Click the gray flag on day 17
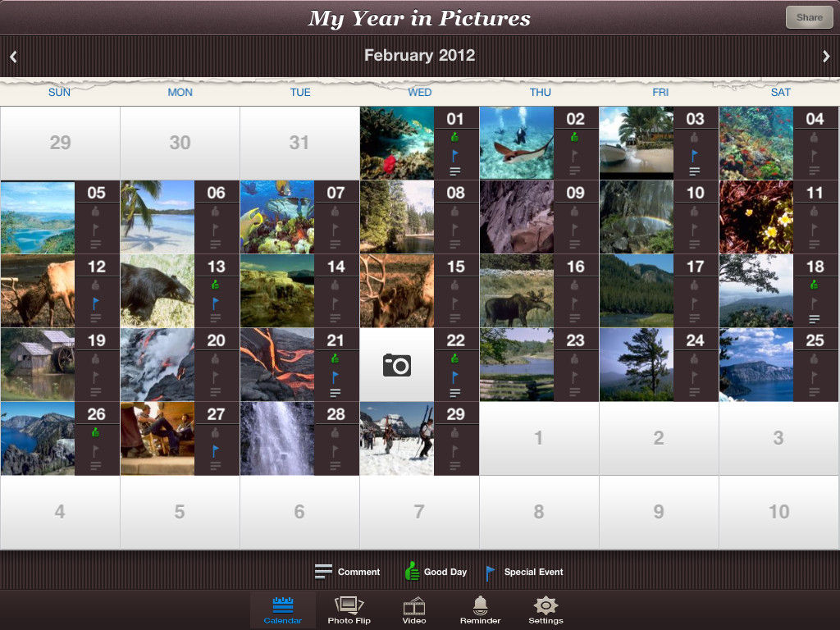 pos(694,304)
